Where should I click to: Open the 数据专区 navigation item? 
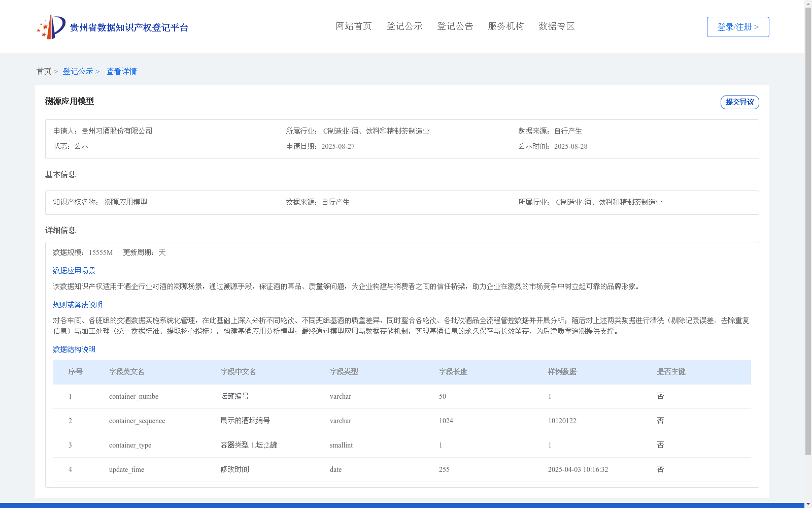pos(557,26)
